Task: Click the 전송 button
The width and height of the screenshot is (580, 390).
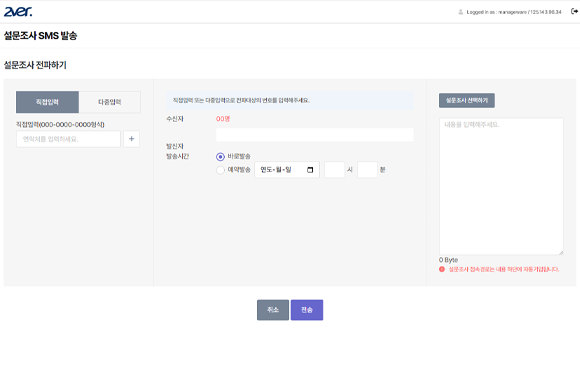Action: (x=307, y=310)
